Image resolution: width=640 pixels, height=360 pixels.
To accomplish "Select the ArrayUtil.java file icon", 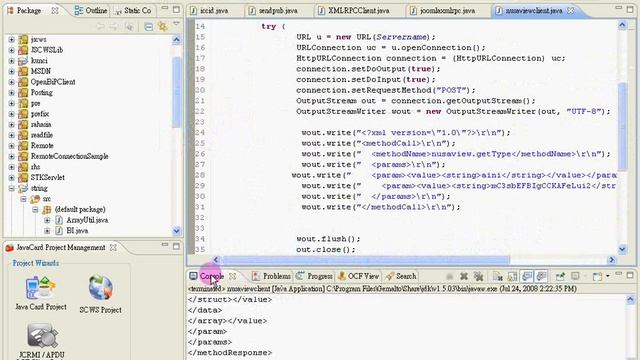I will 59,220.
